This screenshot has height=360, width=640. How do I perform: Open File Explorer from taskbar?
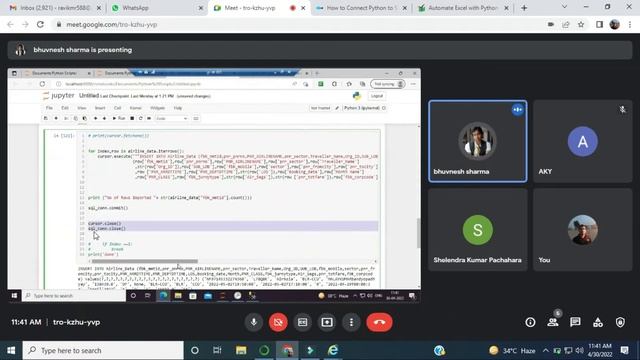tap(241, 350)
